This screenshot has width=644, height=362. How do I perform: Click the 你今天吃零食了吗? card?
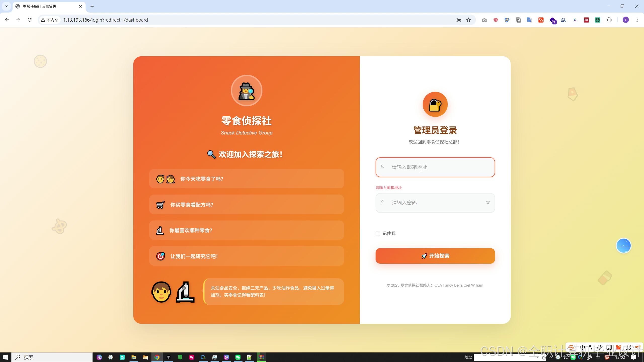pos(246,179)
